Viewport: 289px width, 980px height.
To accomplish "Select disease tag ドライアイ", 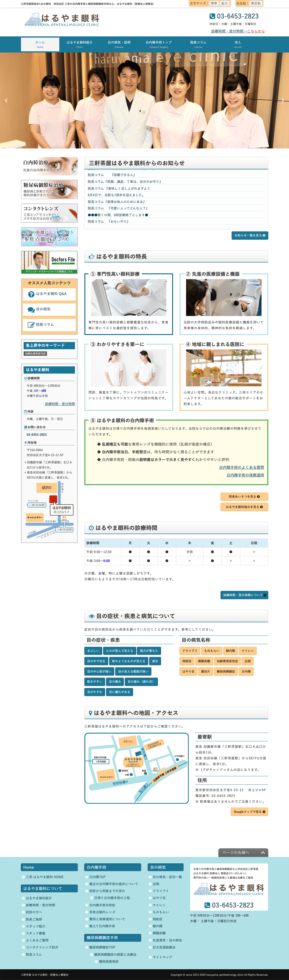I will tap(190, 650).
